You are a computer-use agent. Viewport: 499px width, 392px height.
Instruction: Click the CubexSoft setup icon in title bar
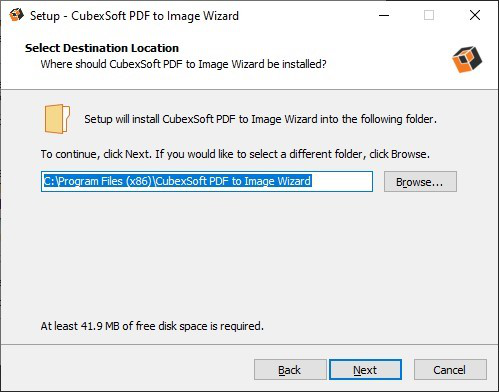click(16, 15)
